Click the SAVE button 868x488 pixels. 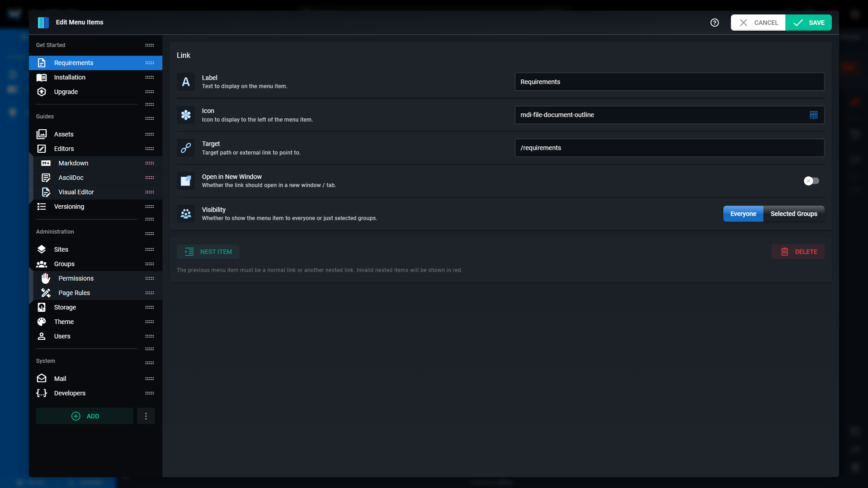pos(809,22)
